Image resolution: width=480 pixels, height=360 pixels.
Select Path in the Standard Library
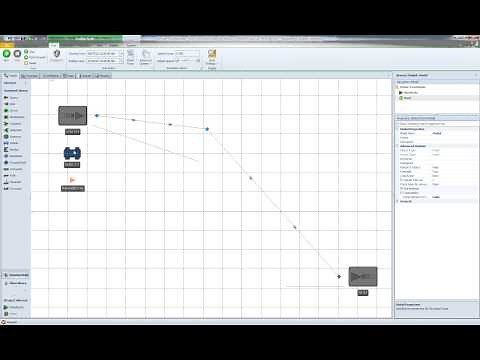click(x=10, y=175)
